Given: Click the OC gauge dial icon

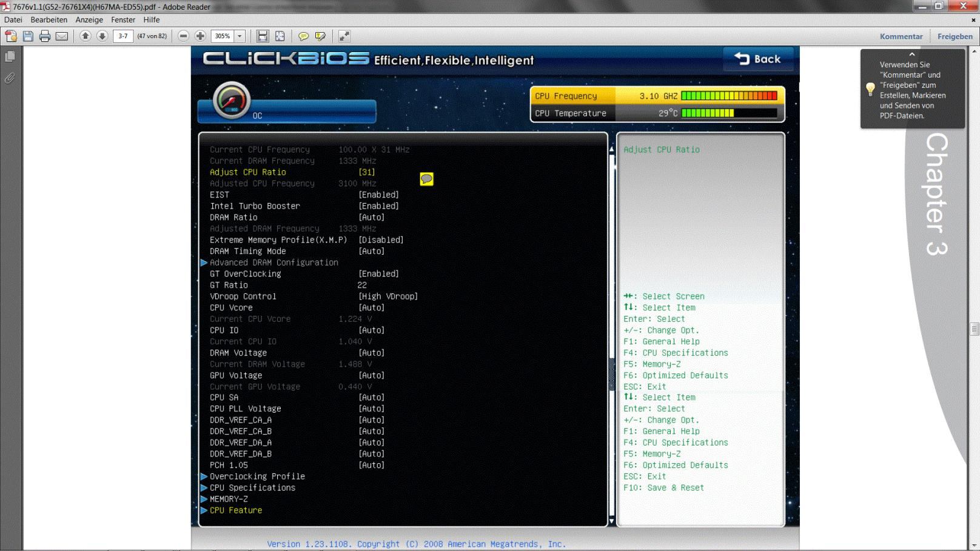Looking at the screenshot, I should (x=232, y=99).
